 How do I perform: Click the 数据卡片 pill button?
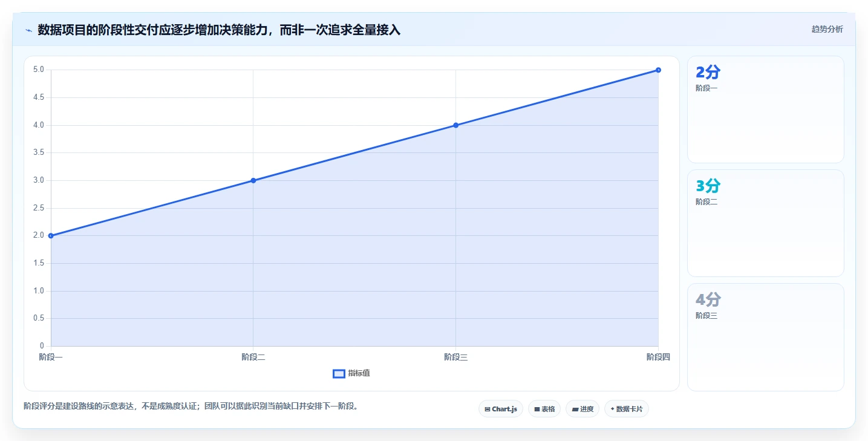(627, 409)
